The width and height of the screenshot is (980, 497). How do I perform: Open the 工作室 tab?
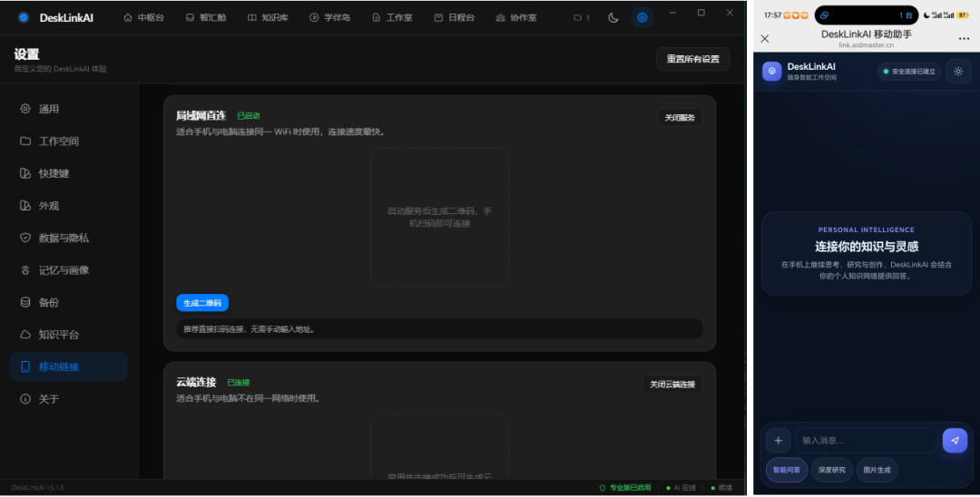coord(392,17)
